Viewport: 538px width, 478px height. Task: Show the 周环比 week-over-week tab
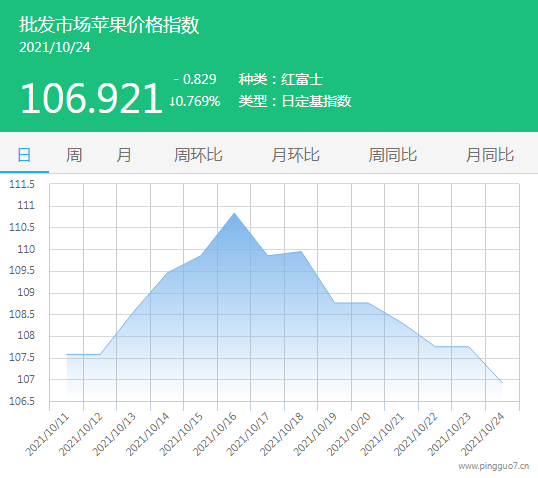pyautogui.click(x=198, y=155)
